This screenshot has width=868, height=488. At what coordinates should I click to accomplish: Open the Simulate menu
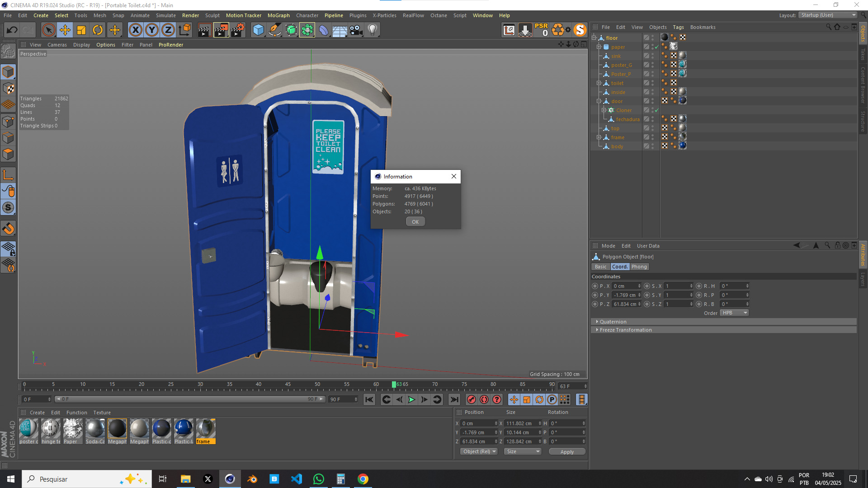166,15
